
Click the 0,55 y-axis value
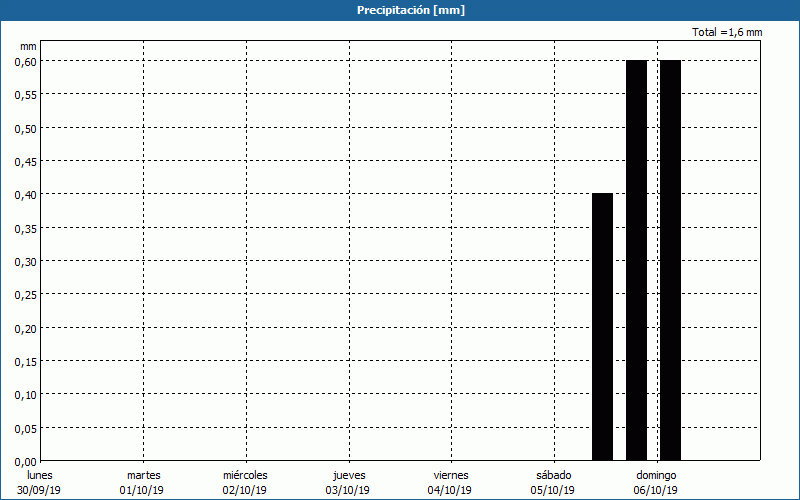(x=26, y=95)
